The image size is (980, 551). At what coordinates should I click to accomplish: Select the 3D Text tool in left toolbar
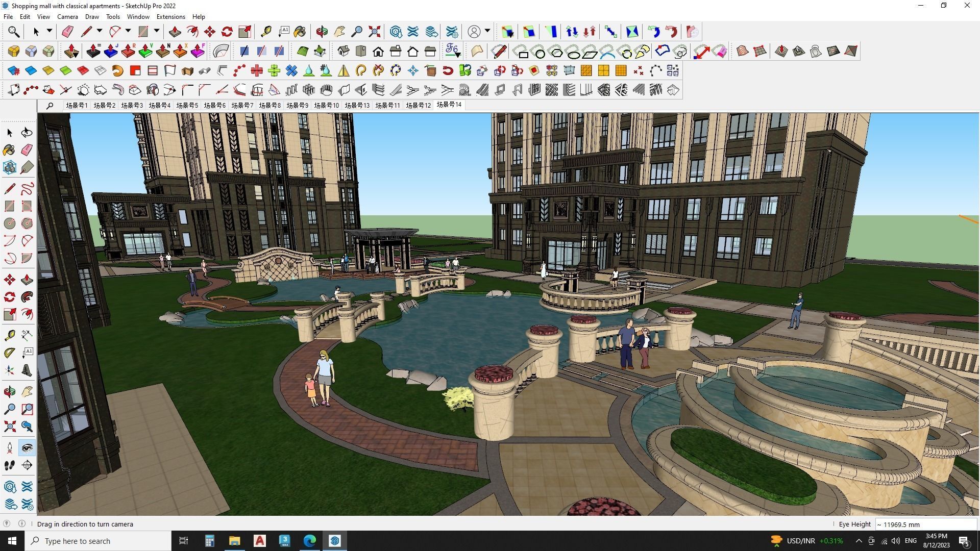pos(27,370)
